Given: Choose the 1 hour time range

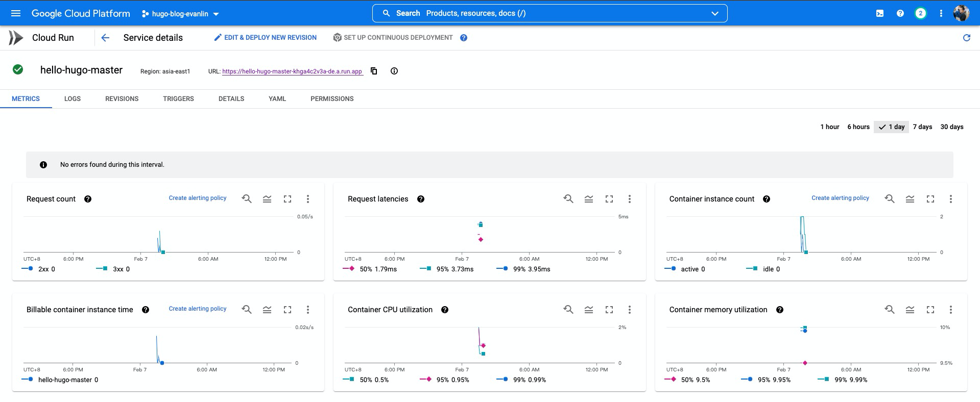Looking at the screenshot, I should 829,127.
